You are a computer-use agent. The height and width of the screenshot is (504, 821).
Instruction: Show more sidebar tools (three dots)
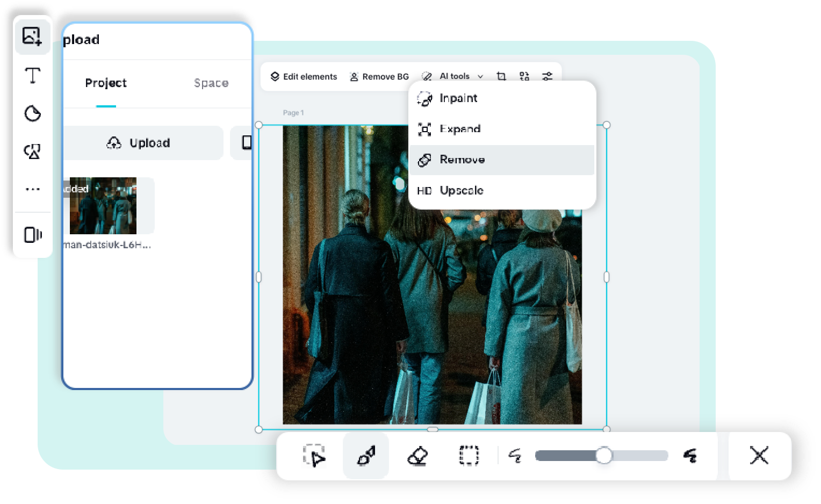pos(33,189)
